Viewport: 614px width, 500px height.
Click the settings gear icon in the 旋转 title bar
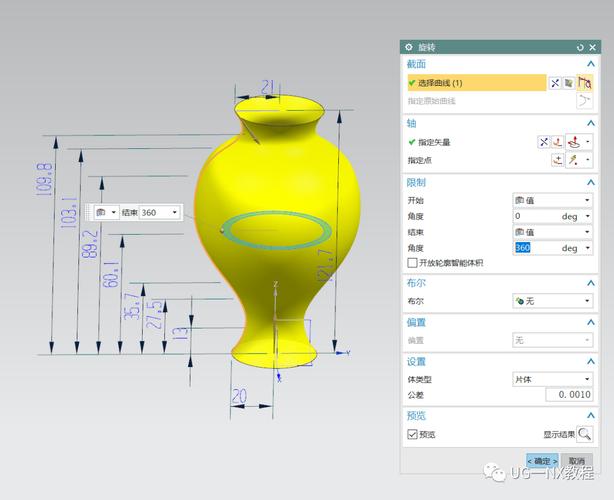pos(409,47)
